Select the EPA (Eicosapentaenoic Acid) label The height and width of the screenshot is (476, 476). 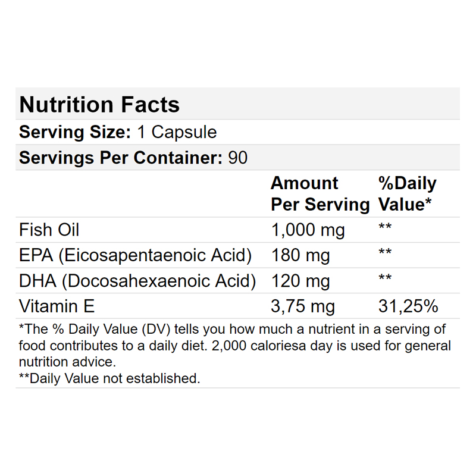(x=136, y=255)
